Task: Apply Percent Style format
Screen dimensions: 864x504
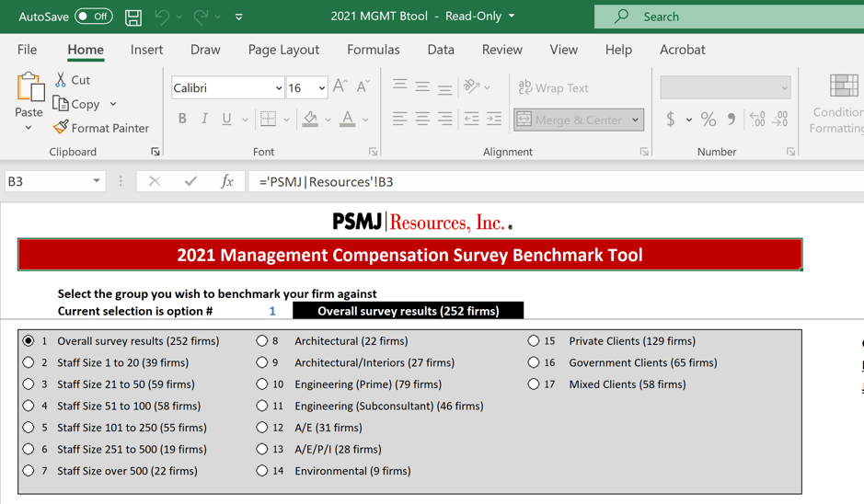Action: pyautogui.click(x=708, y=119)
